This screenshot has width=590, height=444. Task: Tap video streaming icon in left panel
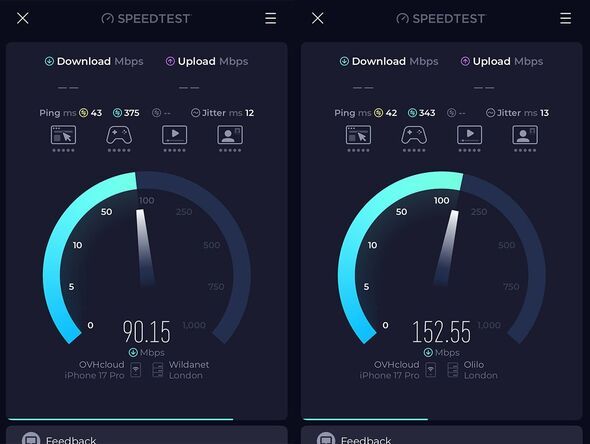(x=174, y=135)
